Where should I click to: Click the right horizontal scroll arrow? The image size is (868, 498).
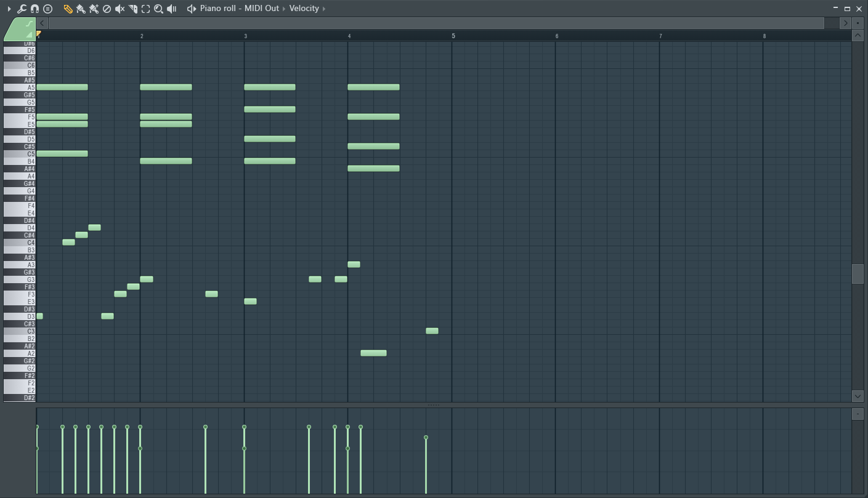coord(846,23)
